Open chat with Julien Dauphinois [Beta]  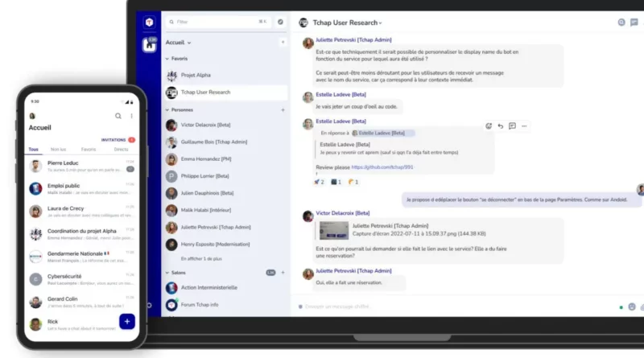(x=225, y=193)
